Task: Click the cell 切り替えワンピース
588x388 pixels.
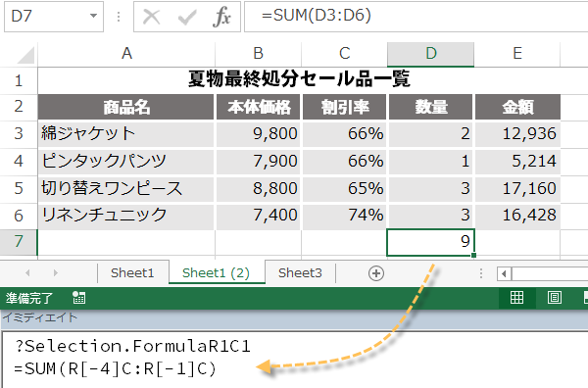Action: [x=126, y=188]
